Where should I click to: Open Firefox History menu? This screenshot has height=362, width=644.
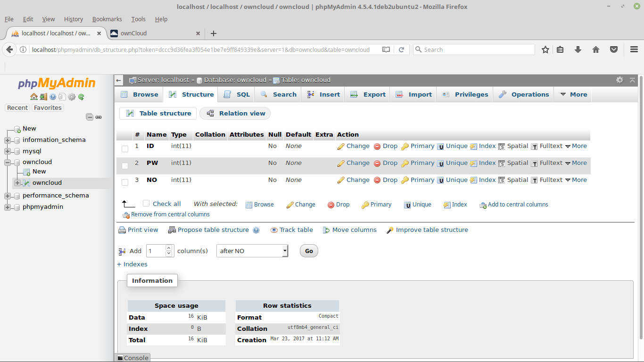pos(73,19)
